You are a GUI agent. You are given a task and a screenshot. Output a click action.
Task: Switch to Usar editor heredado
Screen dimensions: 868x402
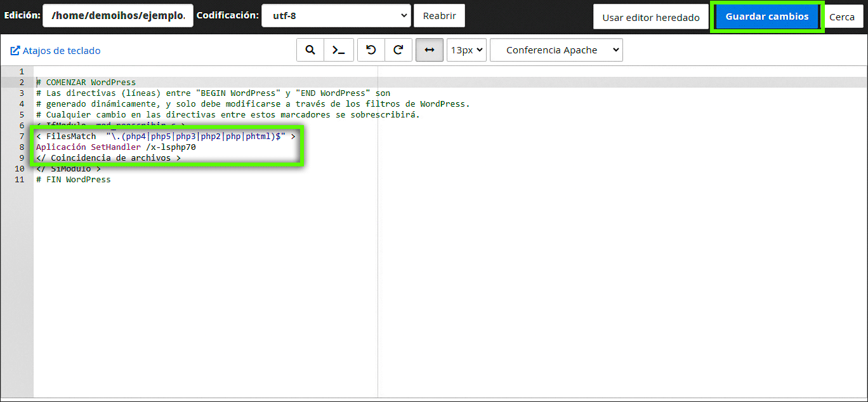click(x=650, y=17)
